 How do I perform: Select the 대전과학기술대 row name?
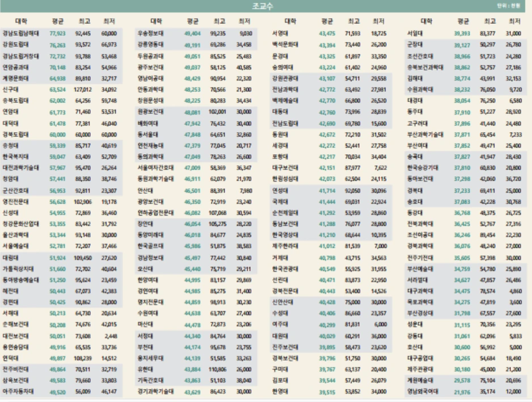(20, 168)
